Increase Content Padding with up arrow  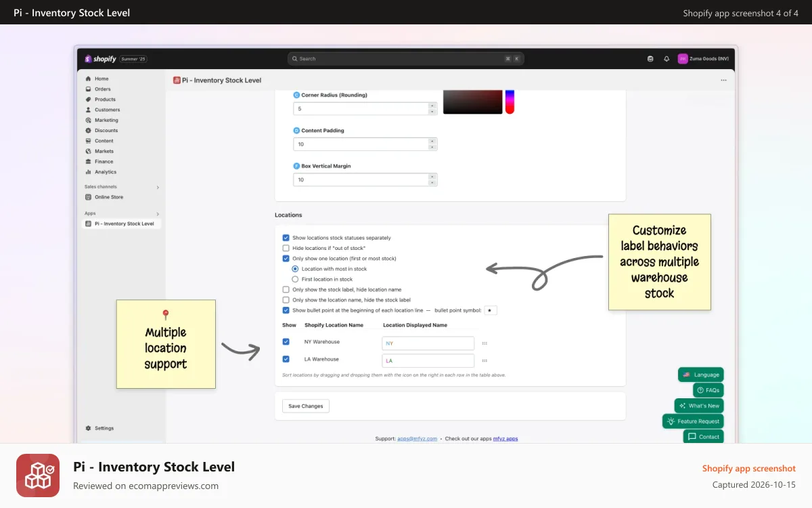point(432,141)
